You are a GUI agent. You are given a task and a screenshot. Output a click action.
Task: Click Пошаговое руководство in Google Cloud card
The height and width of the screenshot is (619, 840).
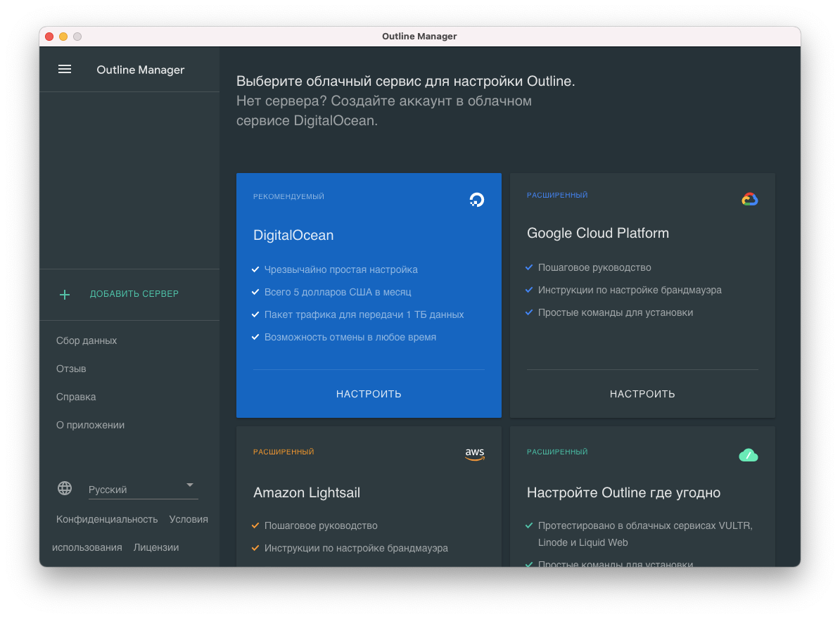click(x=594, y=267)
